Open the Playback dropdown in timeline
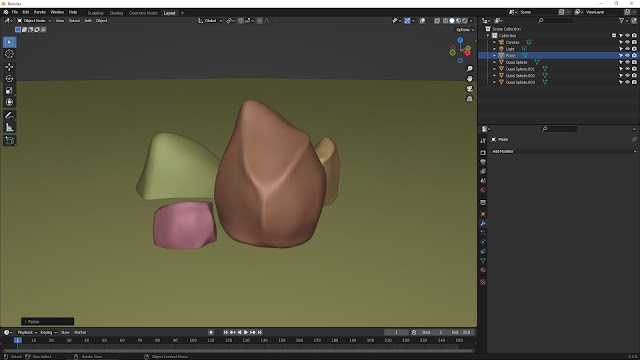This screenshot has height=360, width=640. pyautogui.click(x=27, y=333)
